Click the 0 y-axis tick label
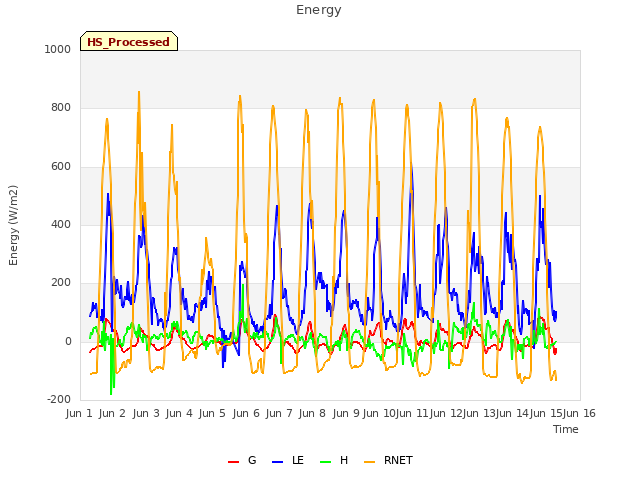Screen dimensions: 640x480 click(x=68, y=342)
